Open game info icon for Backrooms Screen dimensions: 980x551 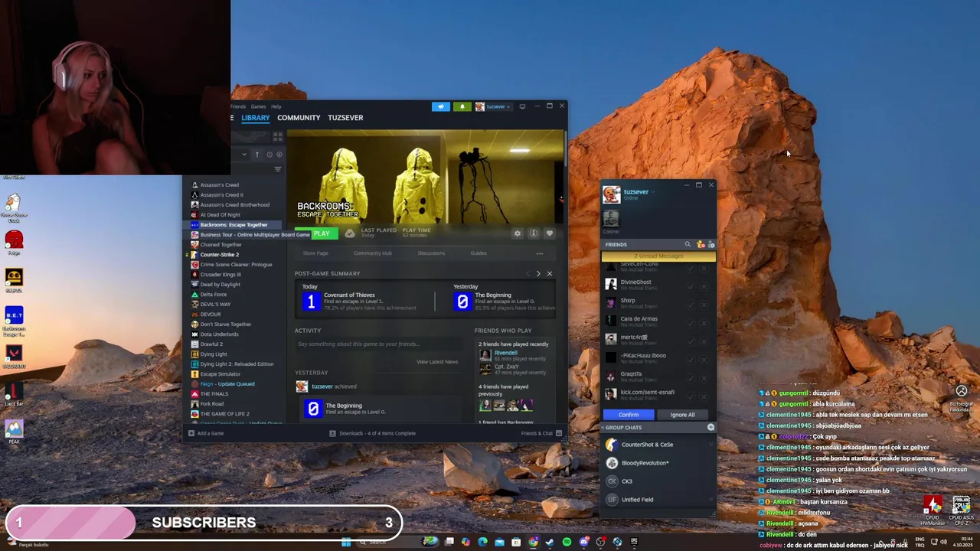coord(534,233)
